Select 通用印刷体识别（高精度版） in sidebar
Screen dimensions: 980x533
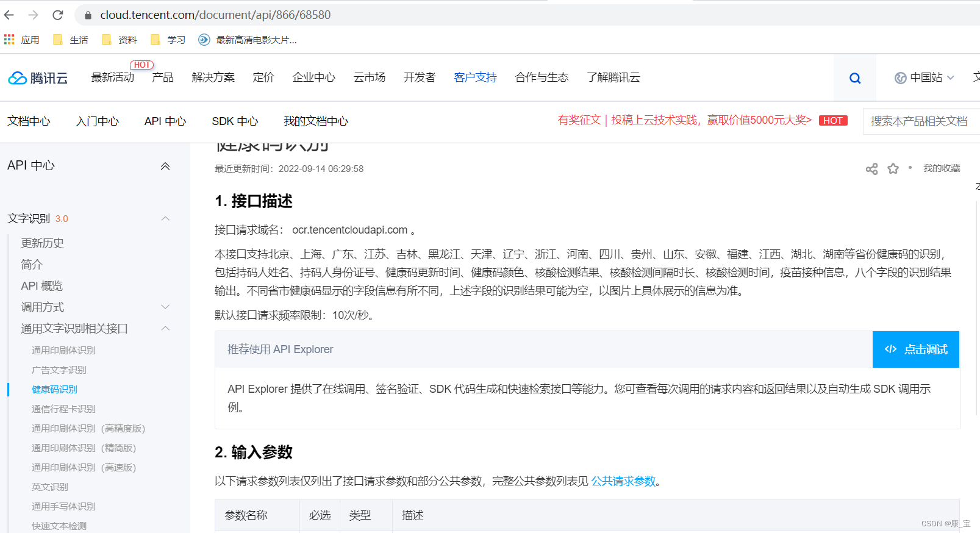pos(88,428)
